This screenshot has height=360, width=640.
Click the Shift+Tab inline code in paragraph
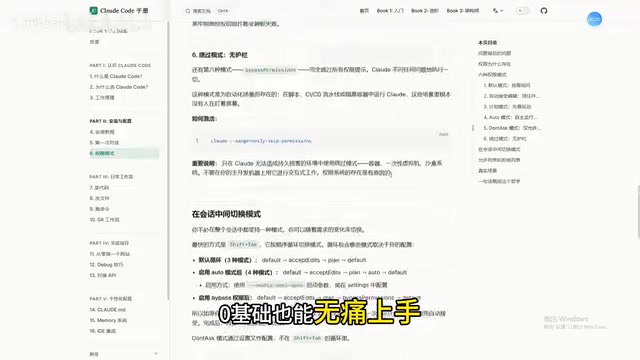[x=243, y=244]
